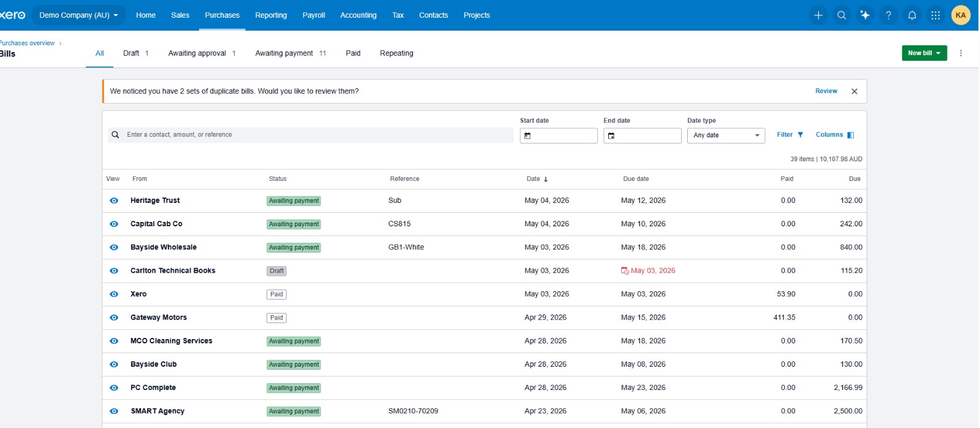Open the Accounting menu
The image size is (980, 428).
tap(358, 15)
